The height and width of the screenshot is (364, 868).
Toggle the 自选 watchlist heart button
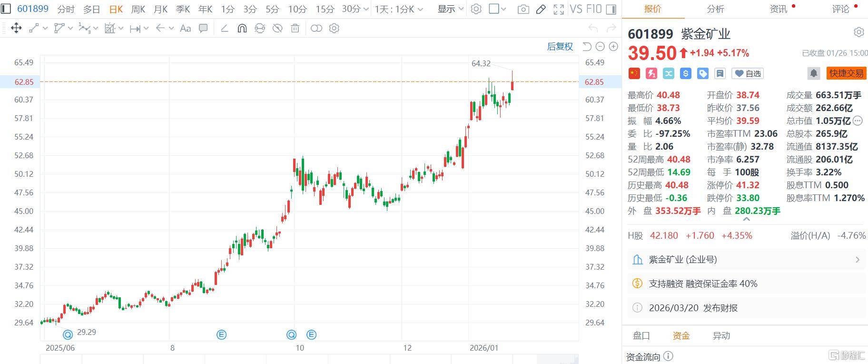click(x=748, y=73)
